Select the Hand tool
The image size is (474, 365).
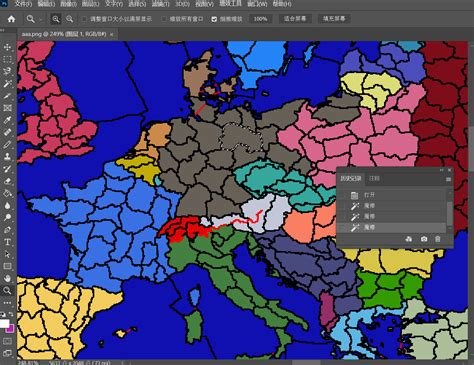pos(7,278)
